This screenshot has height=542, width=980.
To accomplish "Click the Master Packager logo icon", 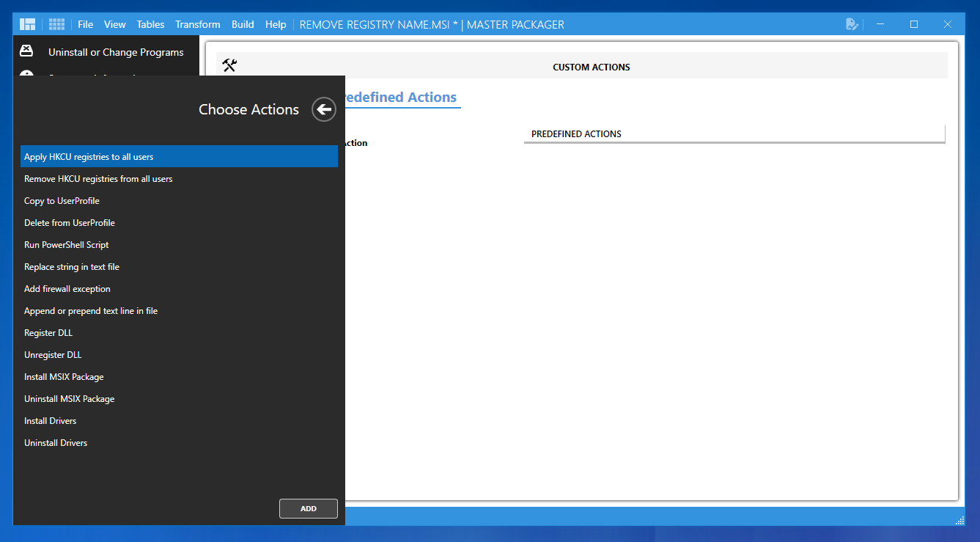I will click(x=28, y=24).
